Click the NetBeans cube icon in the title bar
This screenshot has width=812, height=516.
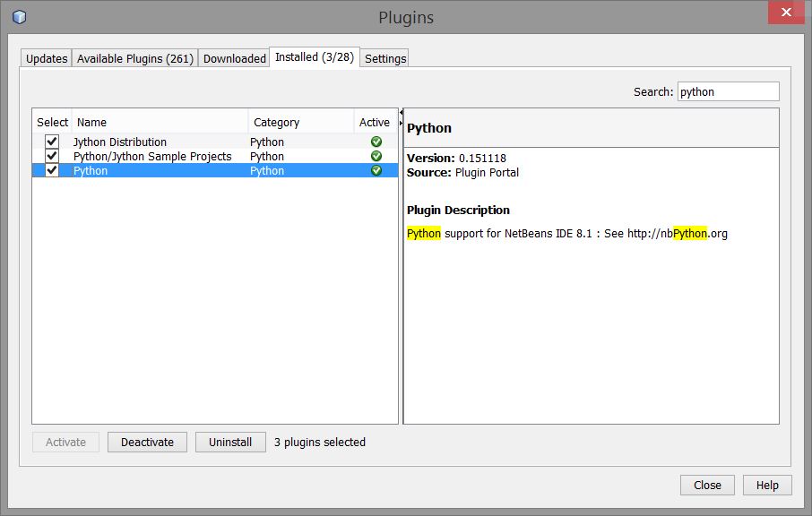[x=19, y=17]
